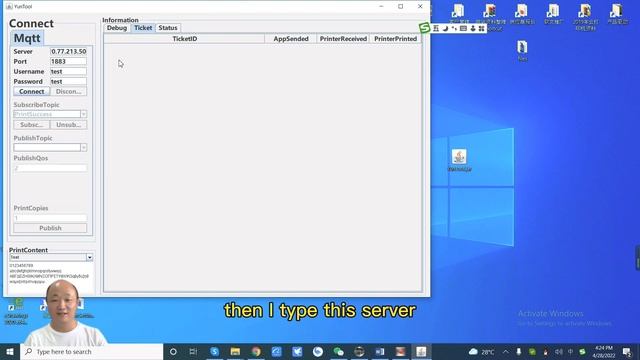Open the Windows Start menu
The width and height of the screenshot is (640, 360).
pos(10,351)
